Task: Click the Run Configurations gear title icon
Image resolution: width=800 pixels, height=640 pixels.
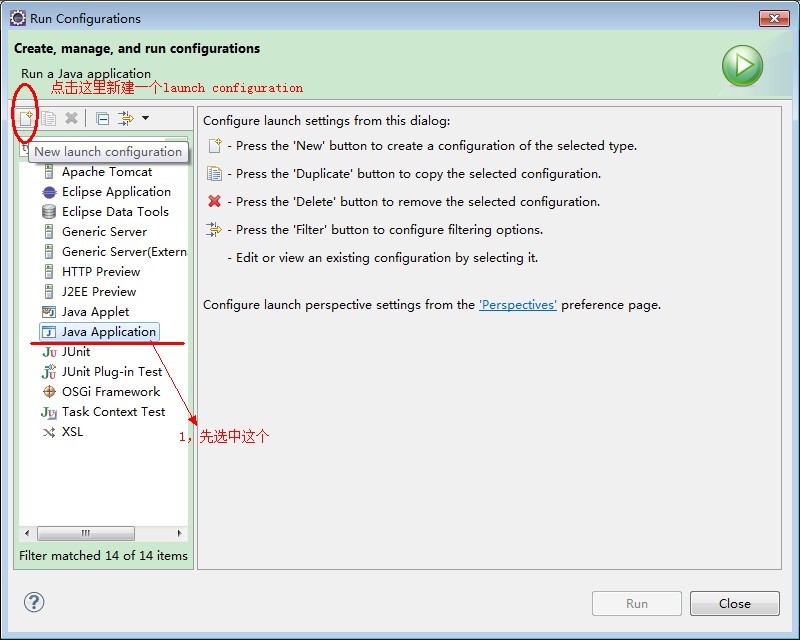Action: 17,18
